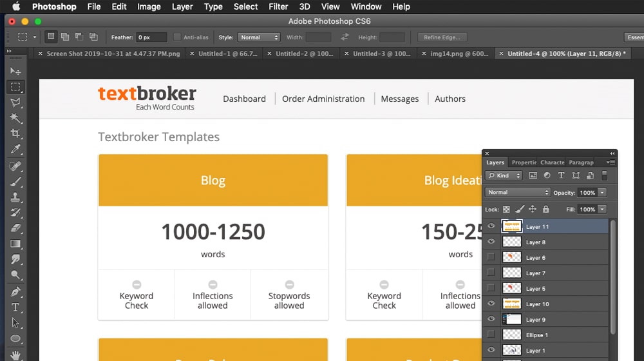Show Layer 5 visibility box
Viewport: 644px width, 361px height.
point(491,288)
